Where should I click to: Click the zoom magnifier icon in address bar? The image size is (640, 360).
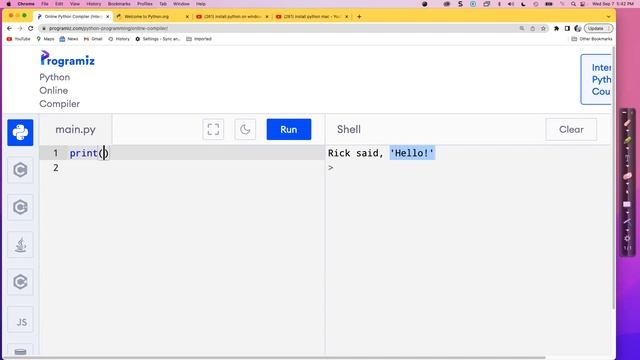point(522,28)
